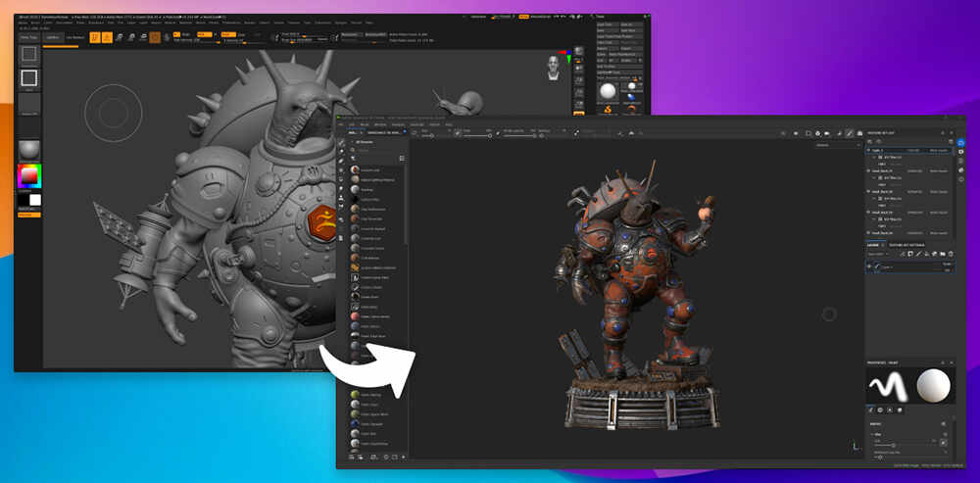Viewport: 980px width, 483px height.
Task: Select the Projection tool in Painter
Action: coord(341,161)
